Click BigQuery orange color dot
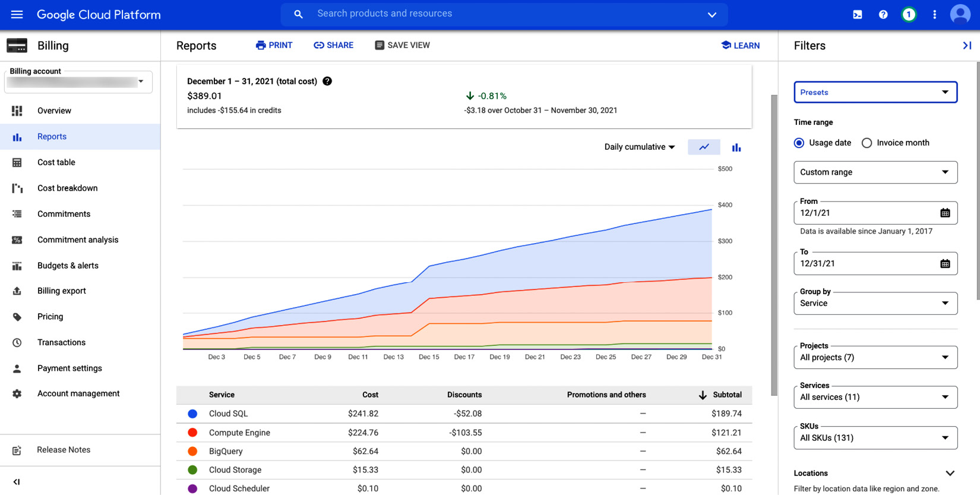 point(192,452)
